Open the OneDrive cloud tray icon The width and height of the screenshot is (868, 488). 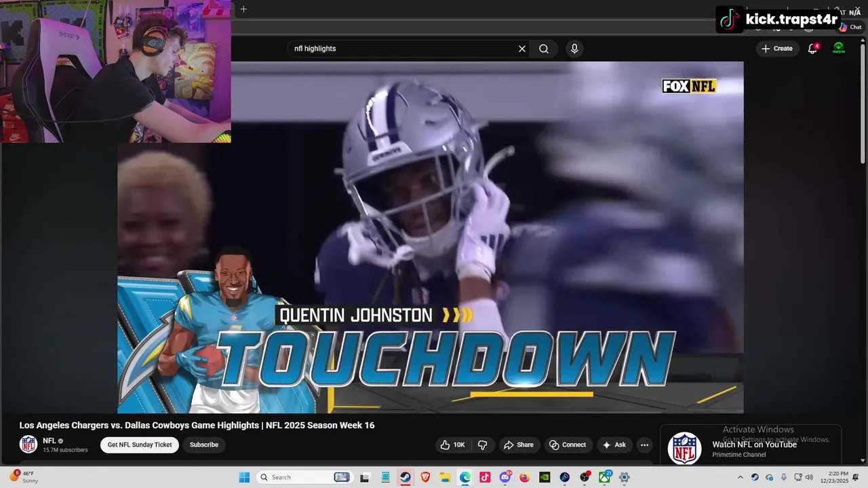point(769,477)
